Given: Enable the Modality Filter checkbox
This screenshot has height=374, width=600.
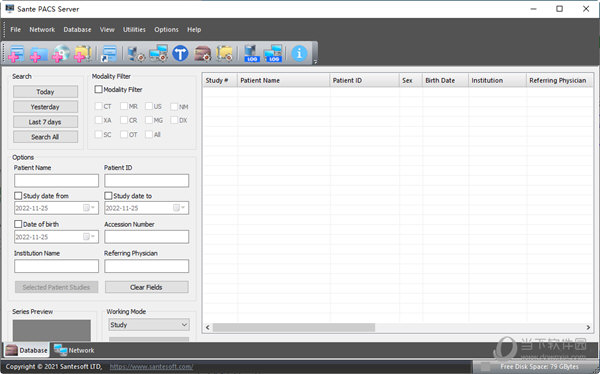Looking at the screenshot, I should tap(98, 89).
